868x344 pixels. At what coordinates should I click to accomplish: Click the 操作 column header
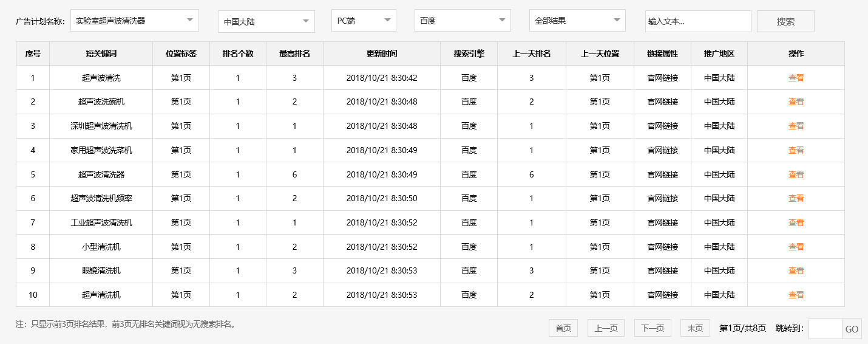pyautogui.click(x=796, y=53)
